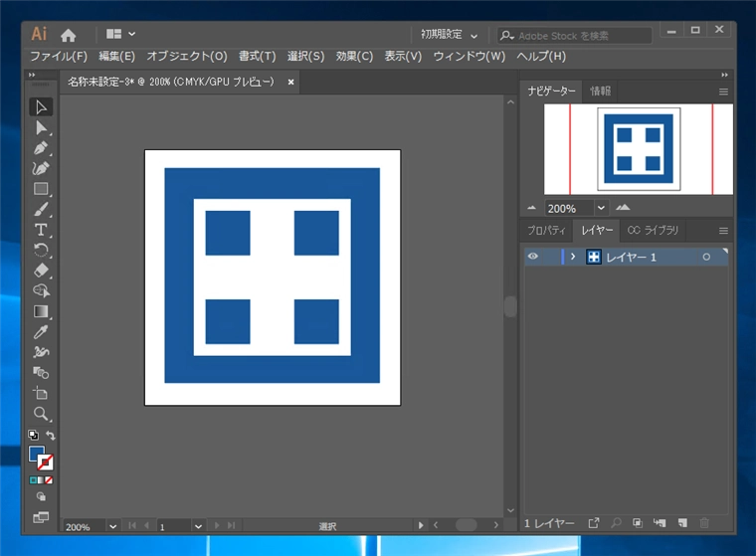Select the Zoom tool magnifier
756x556 pixels.
click(41, 414)
